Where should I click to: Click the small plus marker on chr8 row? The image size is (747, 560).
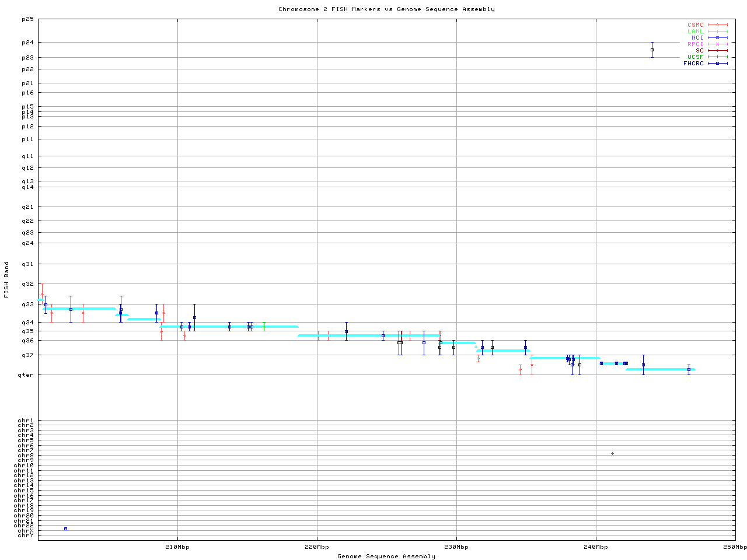tap(612, 453)
